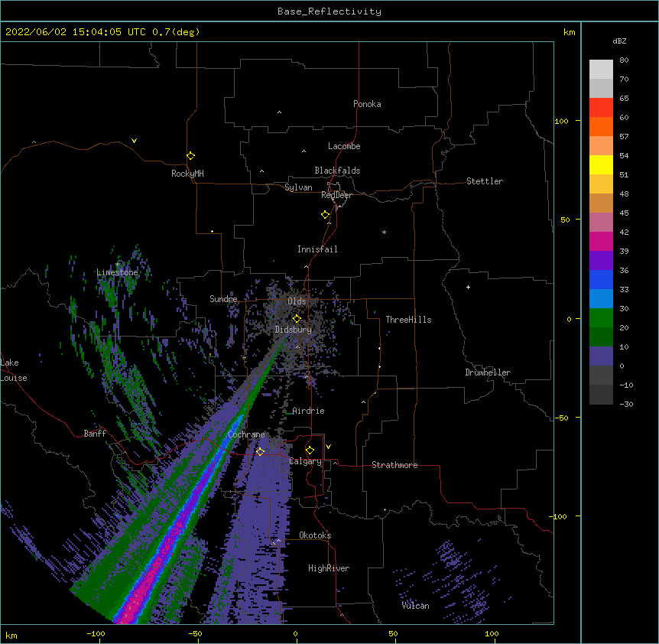Click the Sundre label
The height and width of the screenshot is (644, 659).
pyautogui.click(x=223, y=299)
